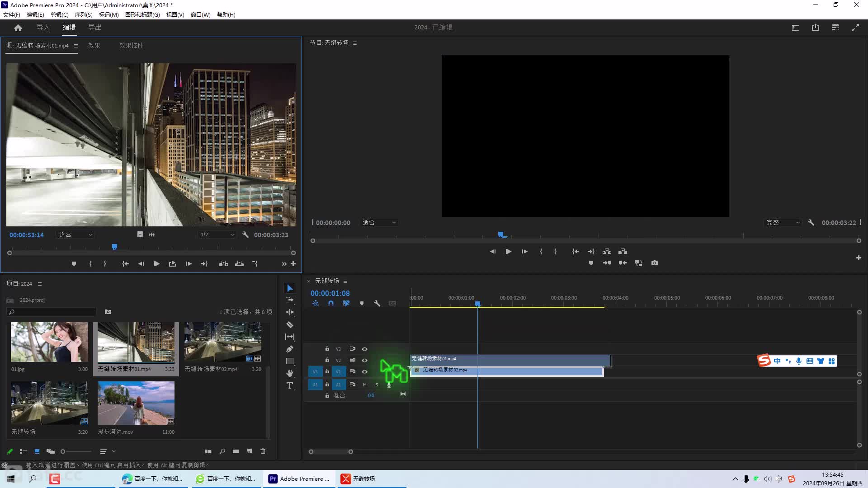Toggle V3 track lock
The width and height of the screenshot is (868, 488).
327,349
